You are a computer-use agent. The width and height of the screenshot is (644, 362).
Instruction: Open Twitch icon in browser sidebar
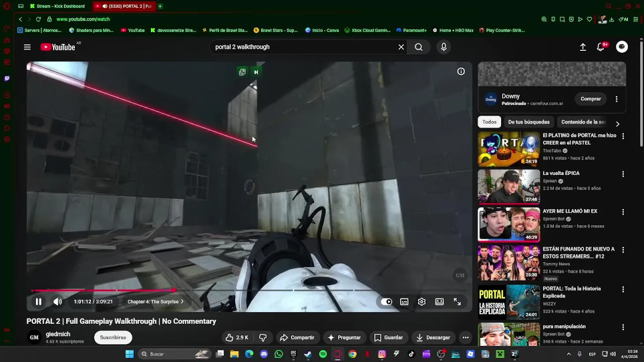tap(7, 78)
